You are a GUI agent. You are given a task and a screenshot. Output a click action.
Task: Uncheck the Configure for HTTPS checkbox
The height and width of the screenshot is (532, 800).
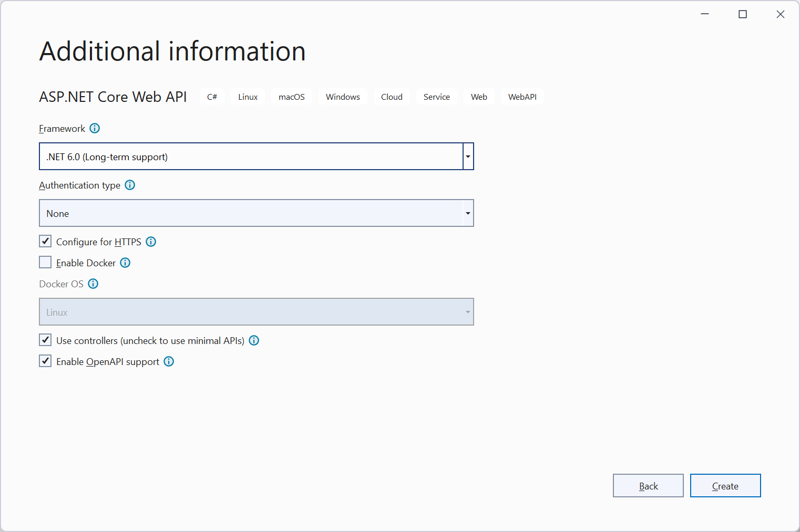(45, 242)
